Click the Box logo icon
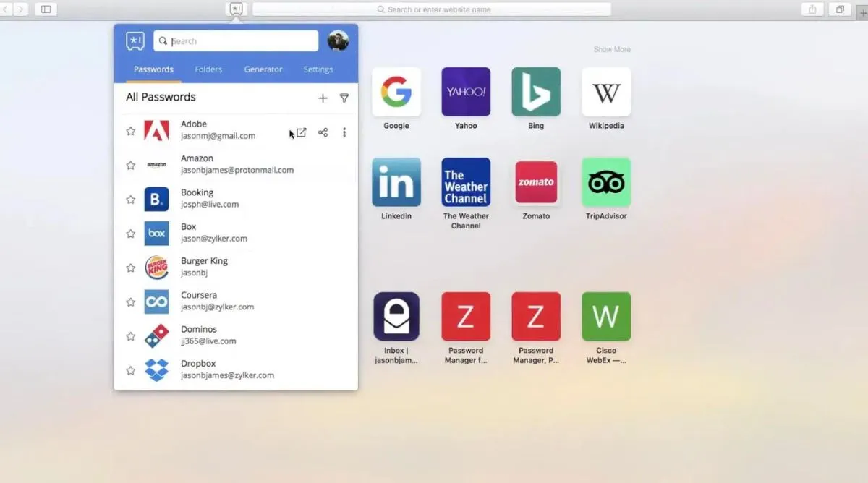Screen dimensions: 868x483 156,233
